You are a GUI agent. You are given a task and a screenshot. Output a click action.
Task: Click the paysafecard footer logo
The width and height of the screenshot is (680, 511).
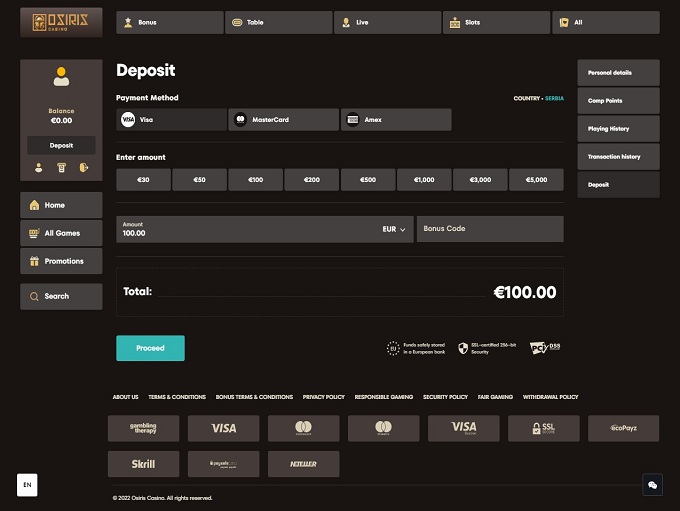click(x=224, y=464)
